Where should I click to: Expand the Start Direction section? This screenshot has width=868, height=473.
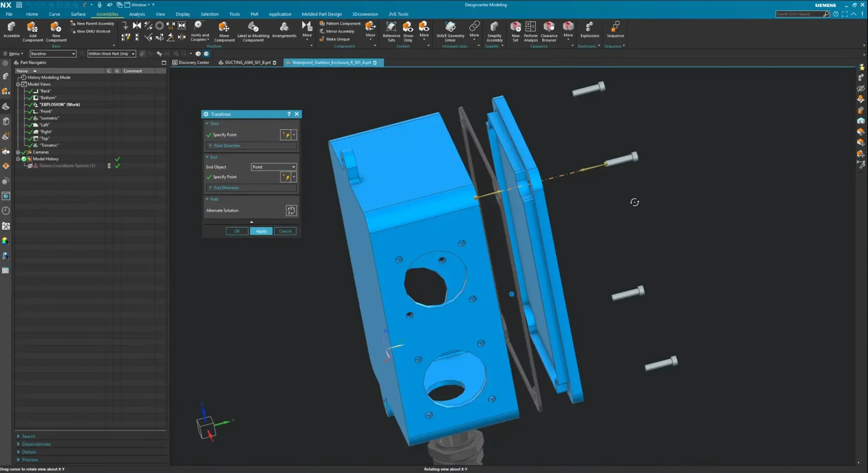coord(251,146)
